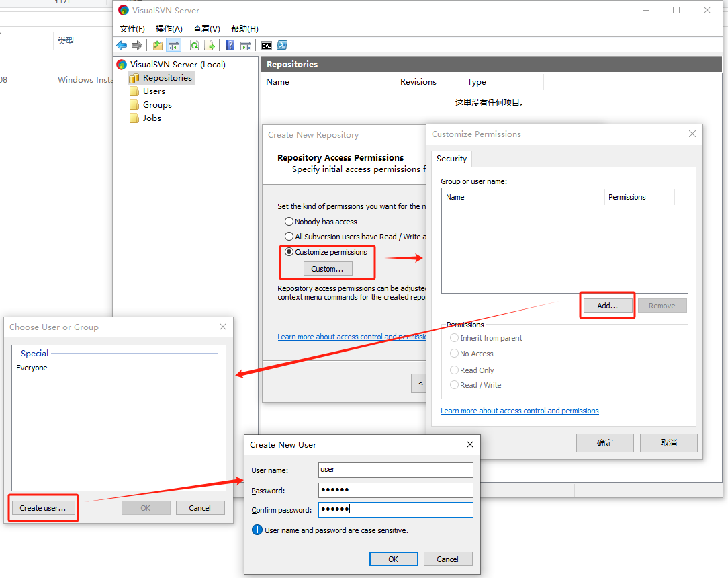The height and width of the screenshot is (578, 728).
Task: Click the back button in repository wizard
Action: coord(419,383)
